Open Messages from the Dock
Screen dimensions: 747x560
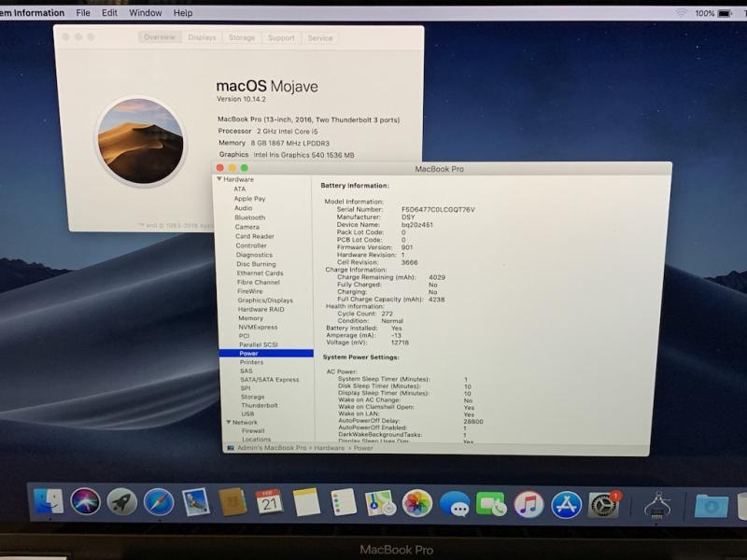tap(455, 505)
